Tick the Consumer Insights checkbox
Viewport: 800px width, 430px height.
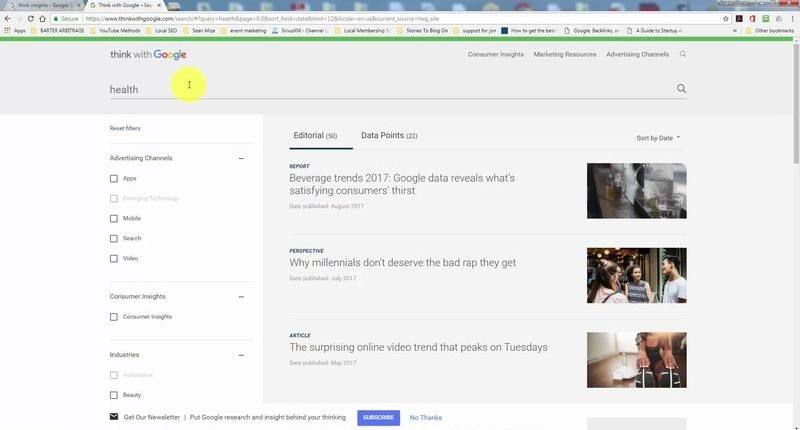click(x=114, y=317)
